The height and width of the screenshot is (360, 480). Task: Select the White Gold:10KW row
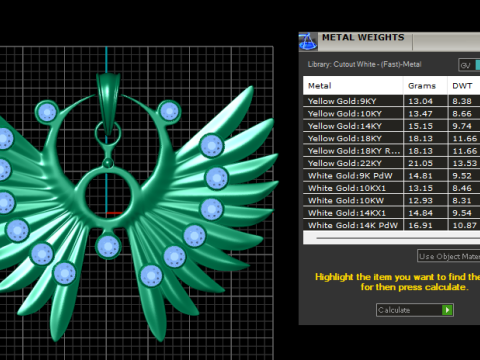(392, 200)
